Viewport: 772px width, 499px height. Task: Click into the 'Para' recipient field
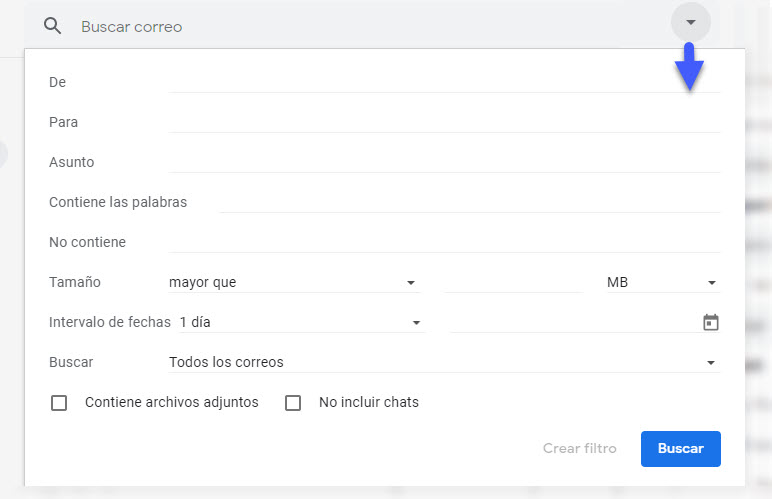tap(444, 121)
